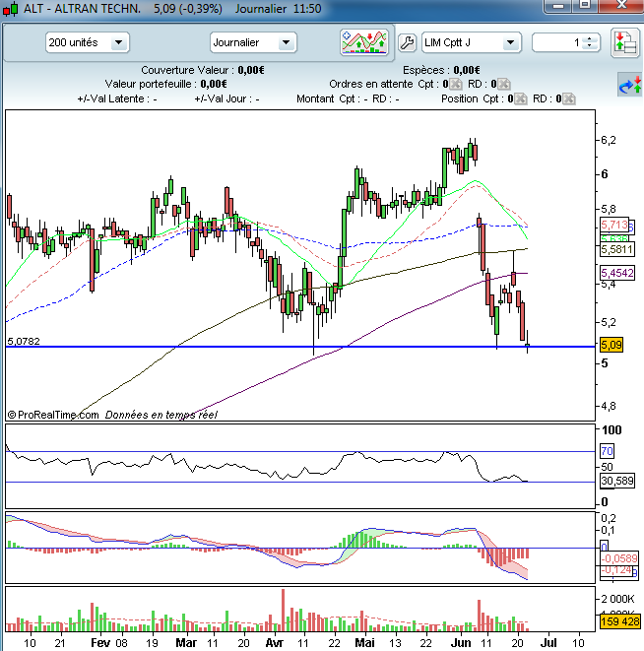Image resolution: width=644 pixels, height=651 pixels.
Task: Maximize the chart window
Action: [x=585, y=6]
